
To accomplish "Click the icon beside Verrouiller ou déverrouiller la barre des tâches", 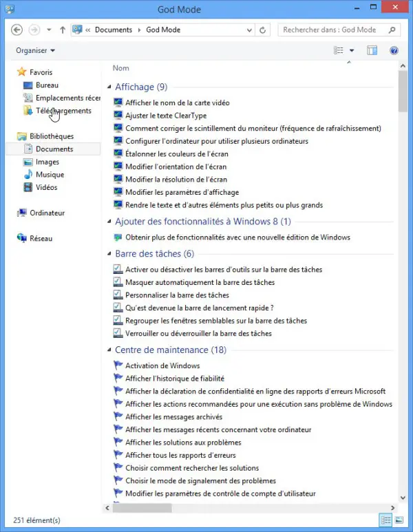I will [x=118, y=333].
